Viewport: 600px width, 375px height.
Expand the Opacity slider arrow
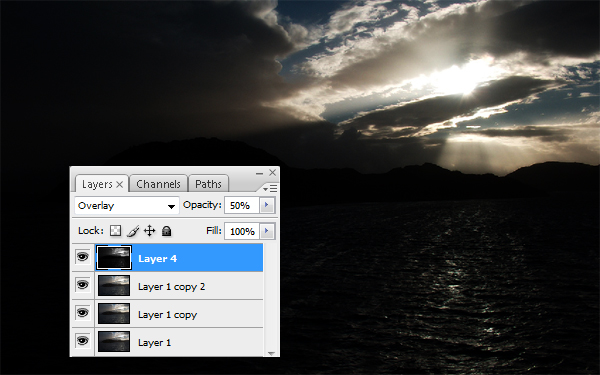click(267, 205)
